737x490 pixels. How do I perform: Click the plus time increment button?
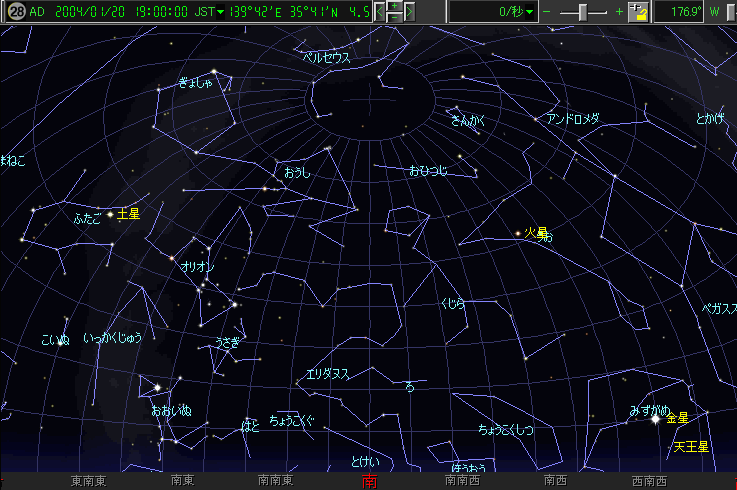tap(395, 6)
